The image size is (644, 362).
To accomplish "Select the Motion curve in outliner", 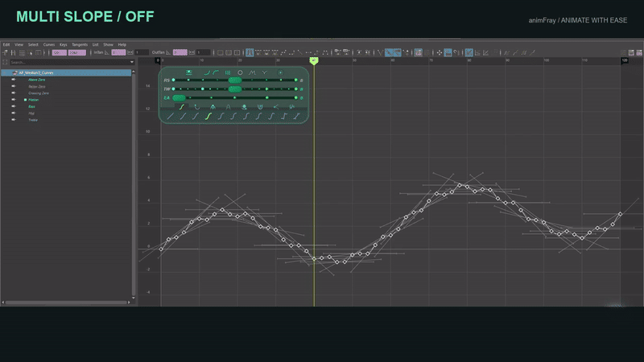I will [x=34, y=100].
